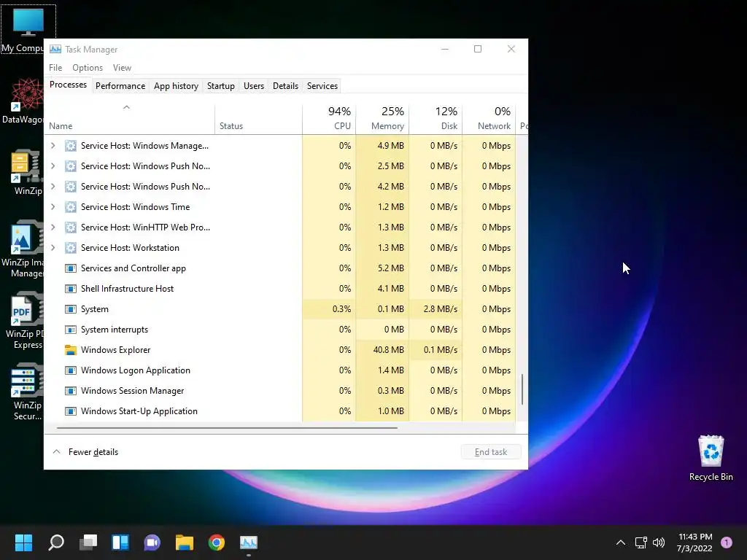Open the clock and date flyout
This screenshot has width=747, height=560.
pos(694,542)
